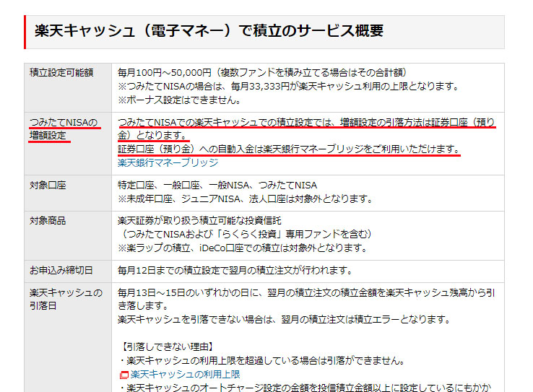Click the note about 未成年口座、ジュニアNISA、法人口座

(x=246, y=199)
